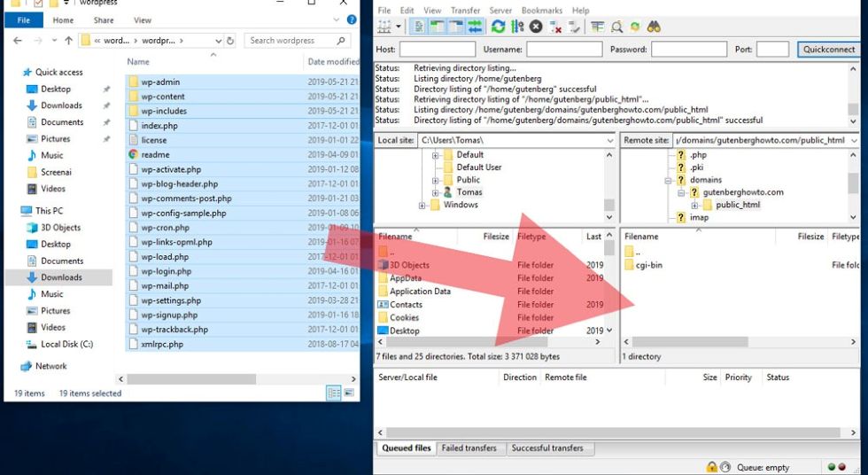Select Network in Explorer sidebar
This screenshot has height=475, width=868.
[x=43, y=366]
